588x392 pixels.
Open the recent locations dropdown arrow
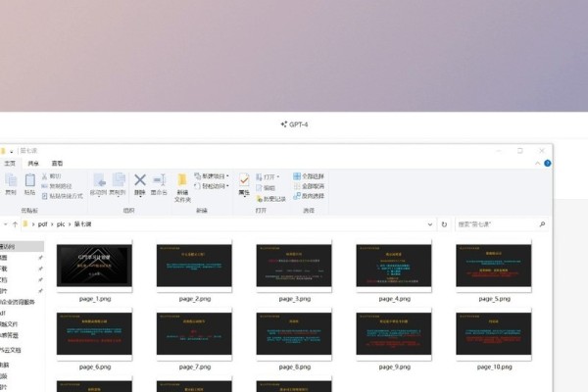tap(5, 224)
